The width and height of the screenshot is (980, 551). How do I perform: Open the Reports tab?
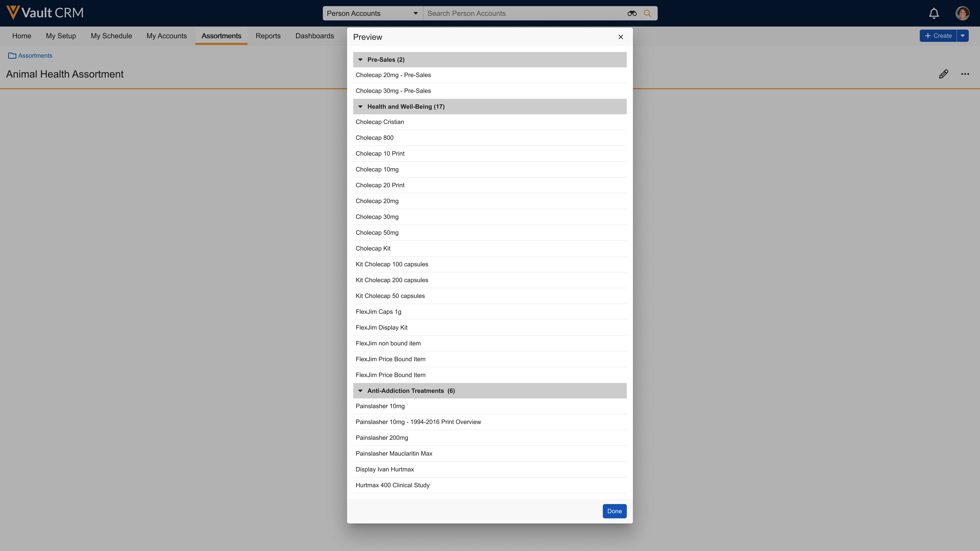click(268, 36)
